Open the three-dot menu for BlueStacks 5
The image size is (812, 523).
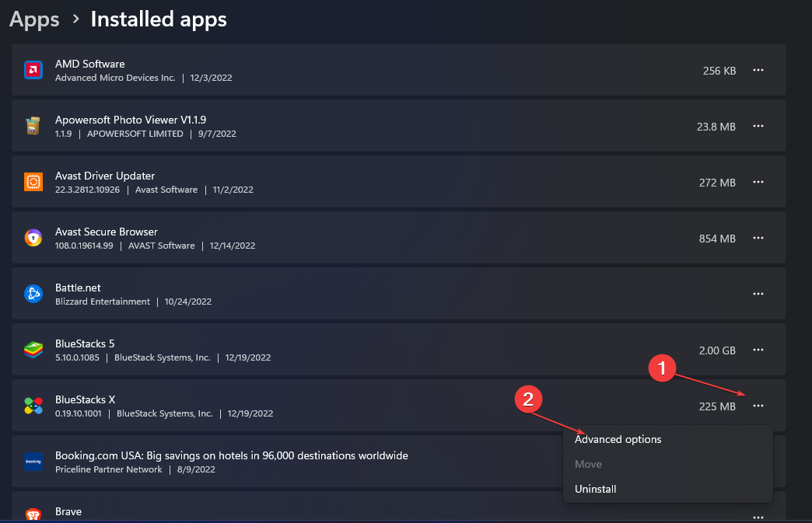pos(758,350)
